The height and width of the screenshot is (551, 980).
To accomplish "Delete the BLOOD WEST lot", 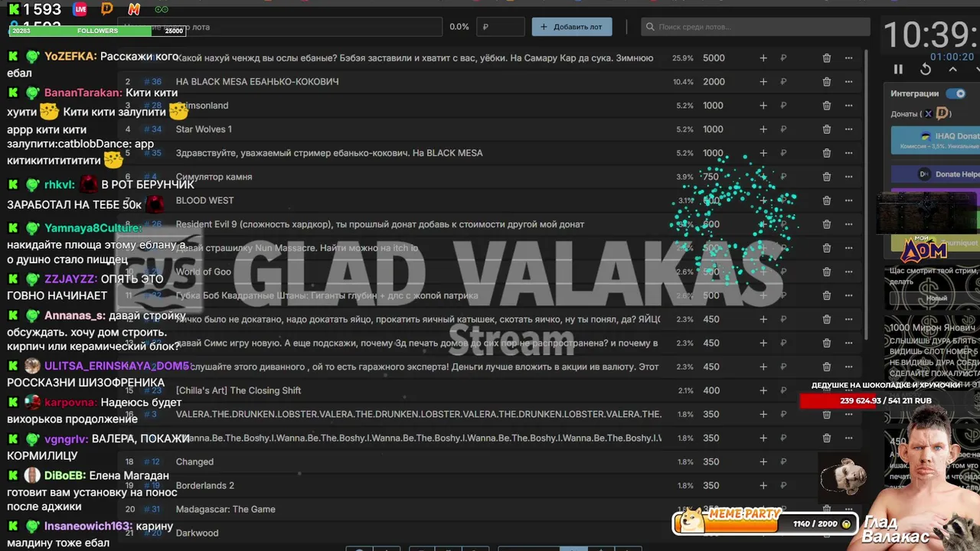I will point(827,201).
